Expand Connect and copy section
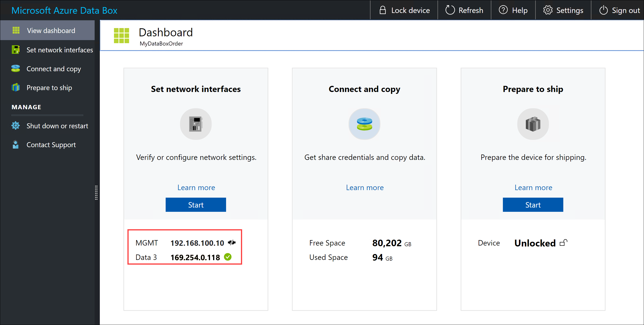Screen dimensions: 644x325 point(53,68)
